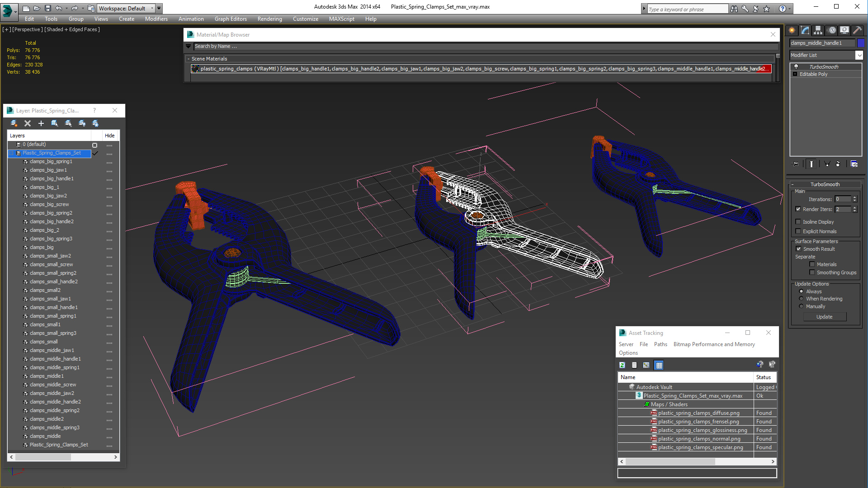868x488 pixels.
Task: Click the Pin Stack icon
Action: [x=796, y=164]
